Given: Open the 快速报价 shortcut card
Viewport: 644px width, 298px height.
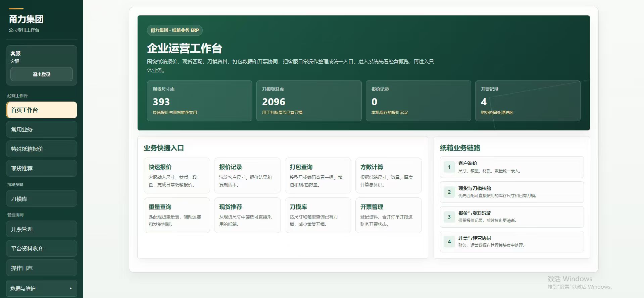Looking at the screenshot, I should pos(177,176).
